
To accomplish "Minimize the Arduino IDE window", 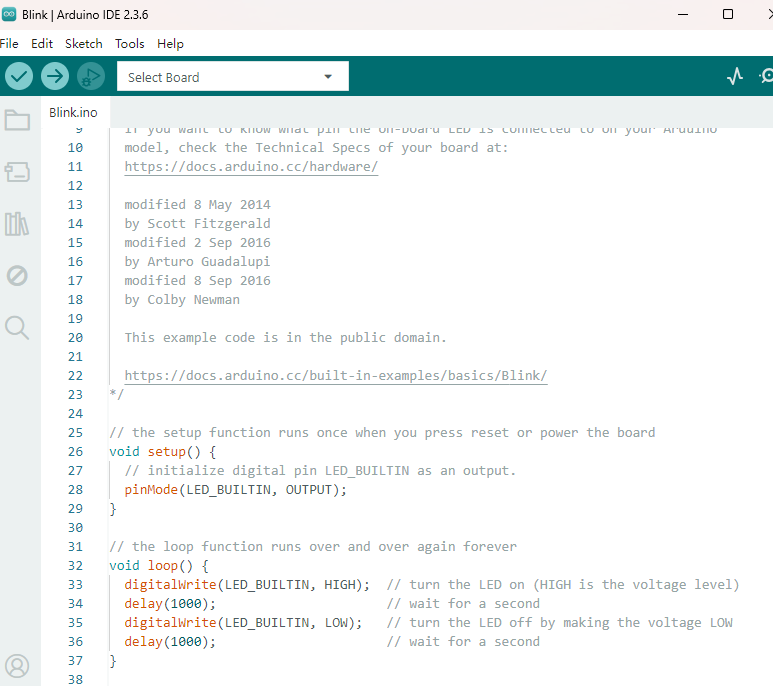I will 683,14.
